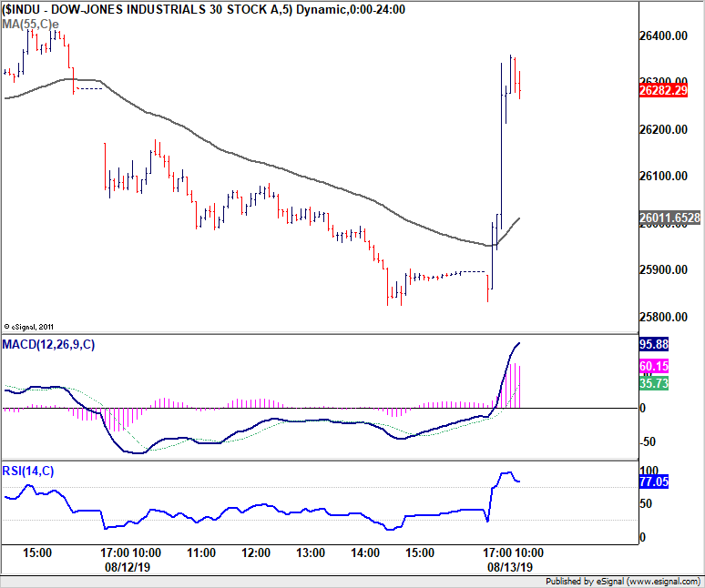
Task: Click the gray moving average value 26011.6528
Action: coord(669,218)
